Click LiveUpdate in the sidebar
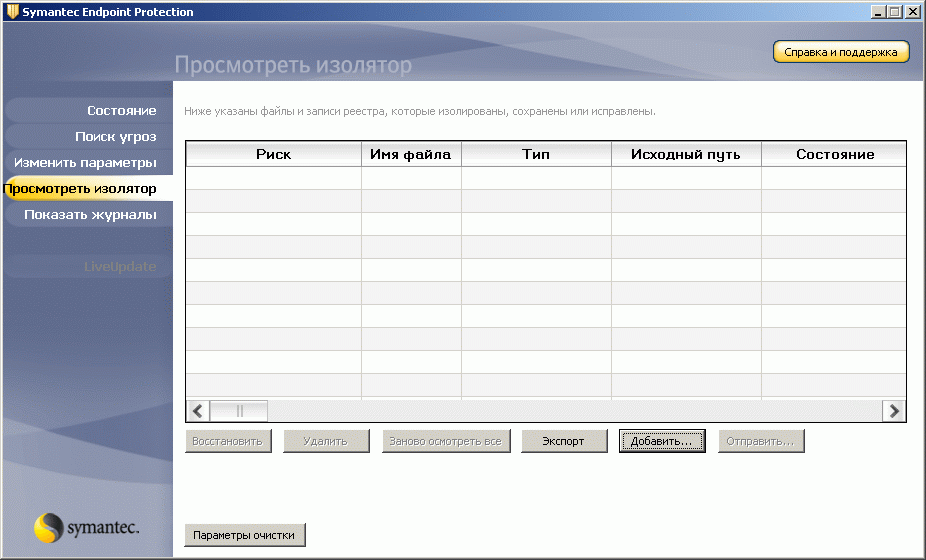Viewport: 926px width, 560px height. point(89,266)
